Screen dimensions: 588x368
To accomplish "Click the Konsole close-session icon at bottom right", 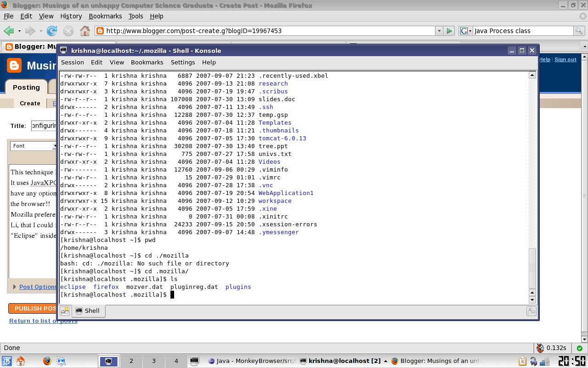I will pos(531,311).
